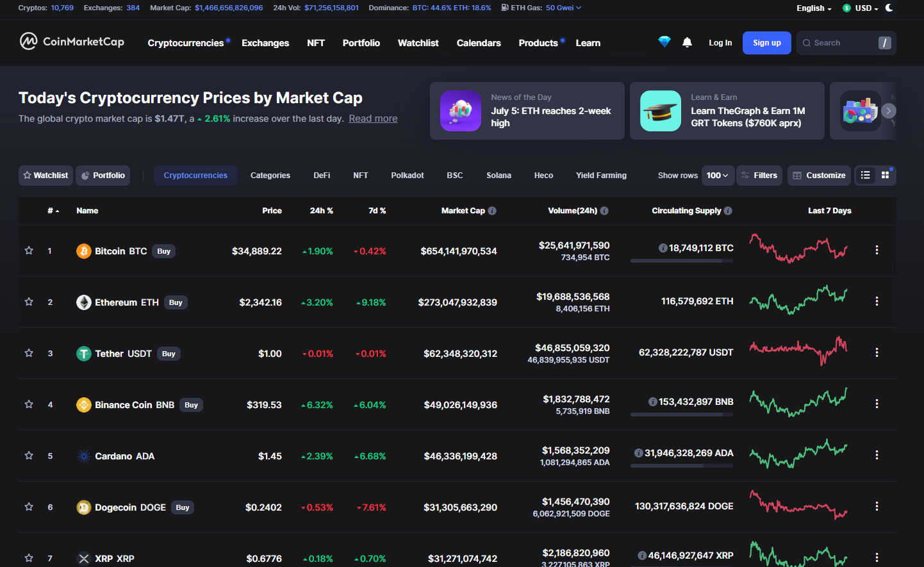Open Bitcoin Last 7 Days sparkline chart
Image resolution: width=924 pixels, height=567 pixels.
(x=798, y=249)
